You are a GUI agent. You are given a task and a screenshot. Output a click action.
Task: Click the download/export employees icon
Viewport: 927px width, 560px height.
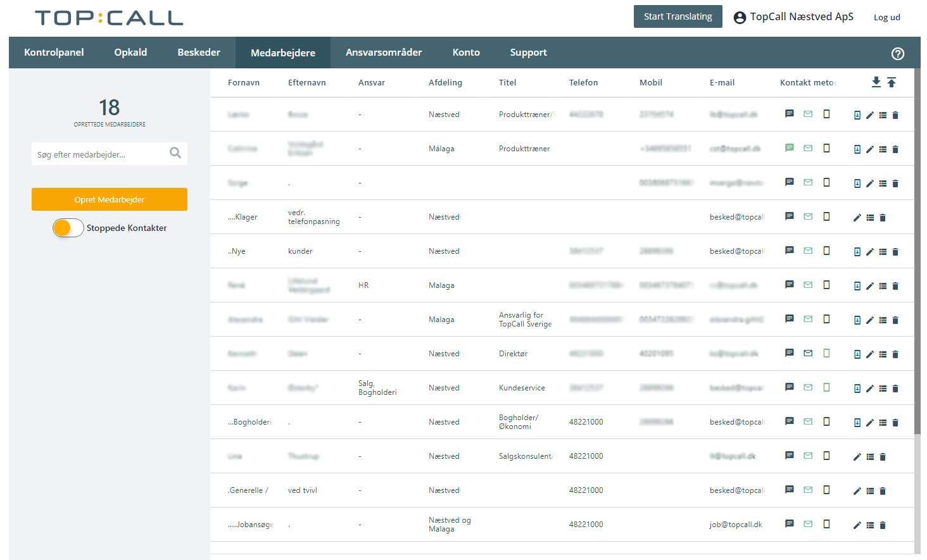click(876, 82)
